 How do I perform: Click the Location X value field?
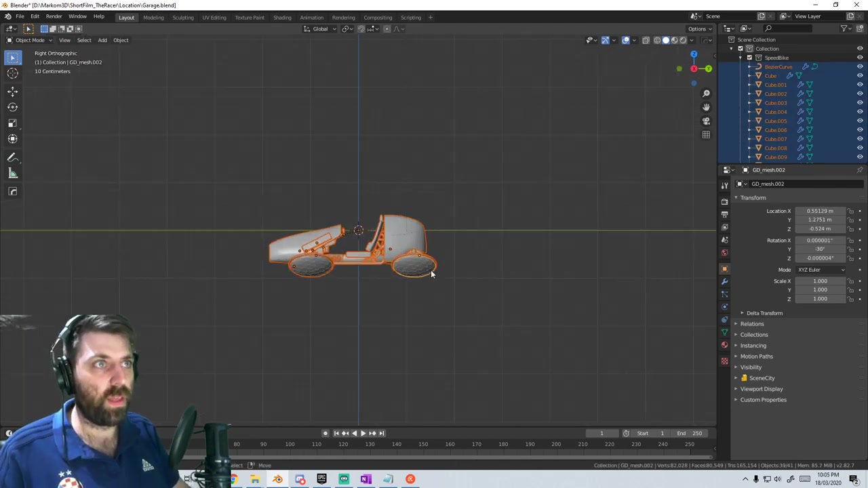(820, 211)
